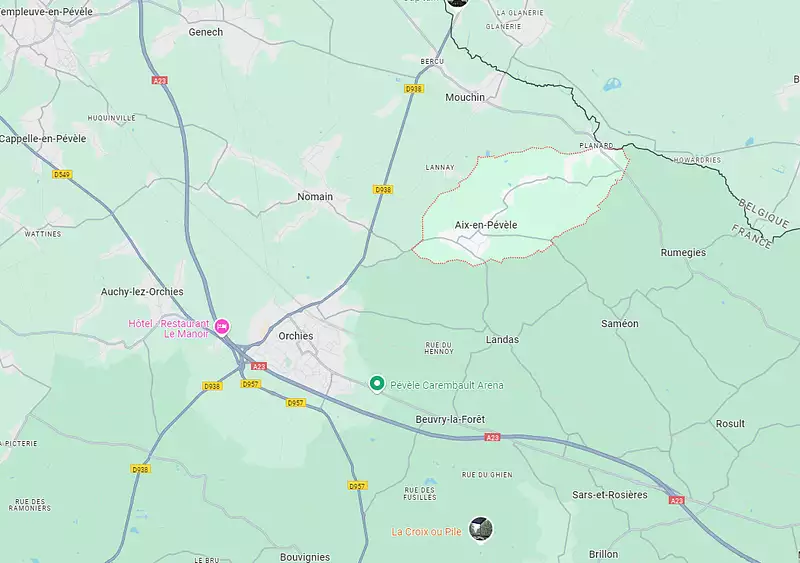
Task: Select the Landas village label
Action: click(x=502, y=339)
